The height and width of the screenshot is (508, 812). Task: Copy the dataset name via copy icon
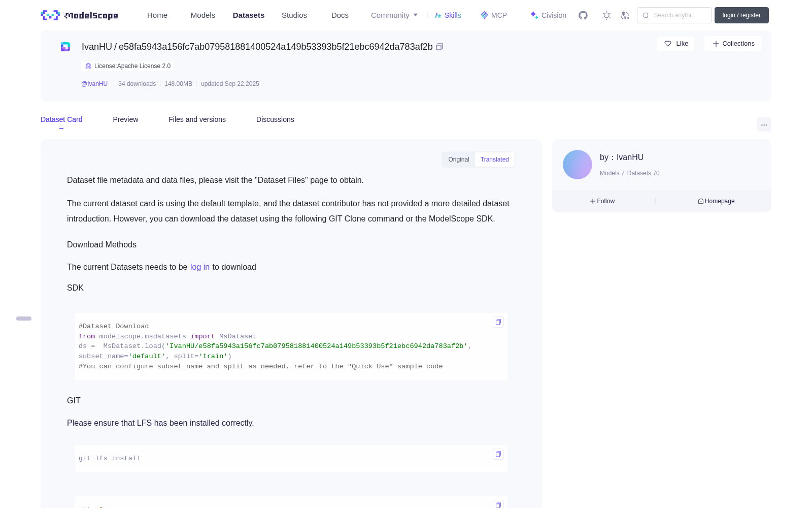tap(439, 47)
